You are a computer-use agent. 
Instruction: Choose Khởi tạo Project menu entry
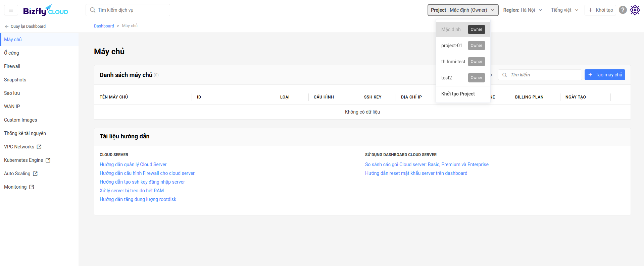pos(458,94)
